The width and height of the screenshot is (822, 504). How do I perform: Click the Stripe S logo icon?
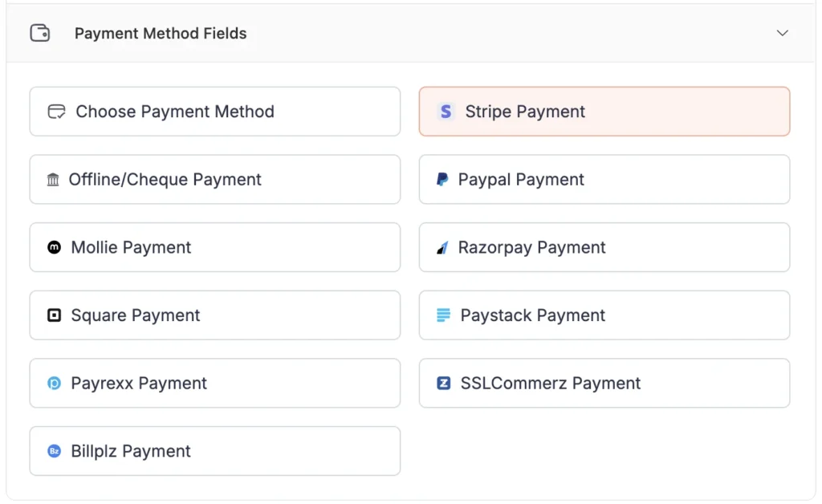(x=446, y=112)
